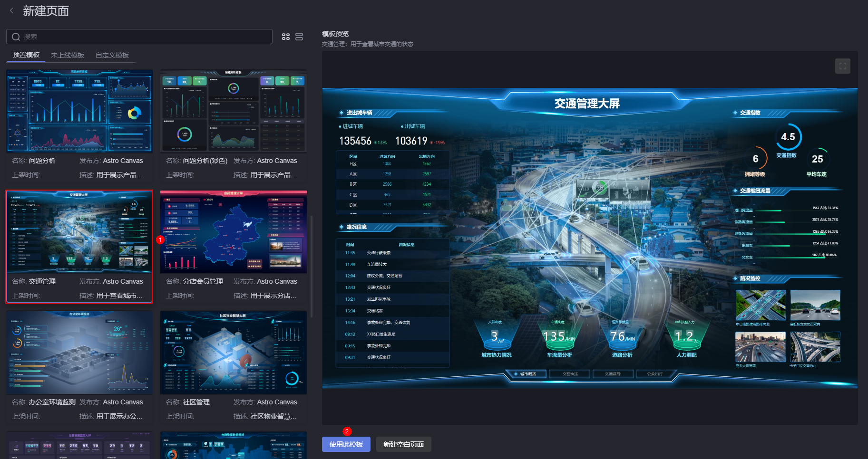Screen dimensions: 868x459
Task: Click the 交通枢纽流量 section header
Action: [x=755, y=191]
